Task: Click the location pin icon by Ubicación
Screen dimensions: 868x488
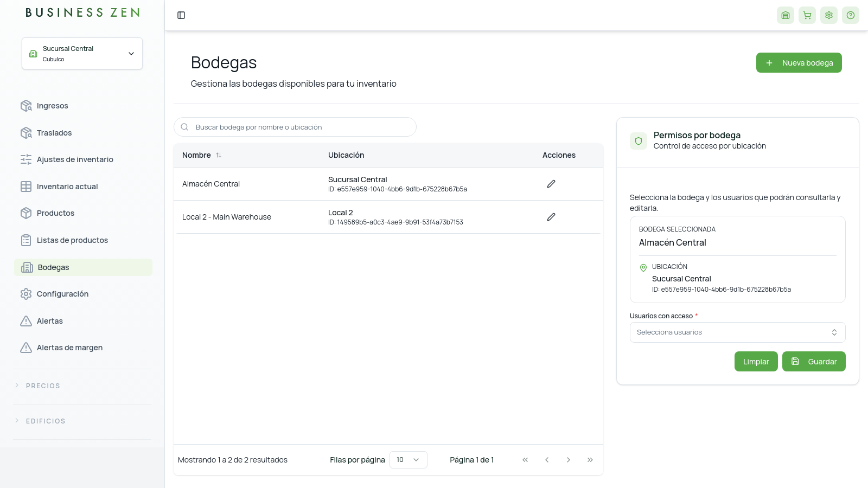Action: 643,267
